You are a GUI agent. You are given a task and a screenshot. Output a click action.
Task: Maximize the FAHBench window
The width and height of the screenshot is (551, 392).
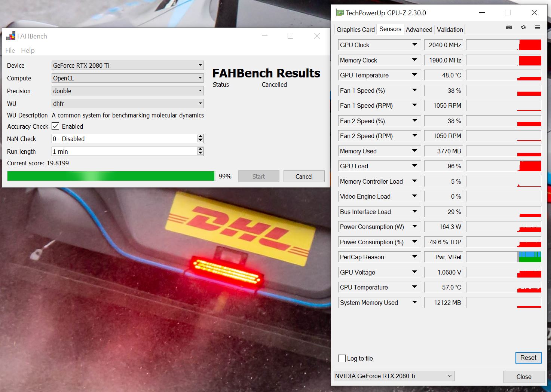(x=290, y=36)
